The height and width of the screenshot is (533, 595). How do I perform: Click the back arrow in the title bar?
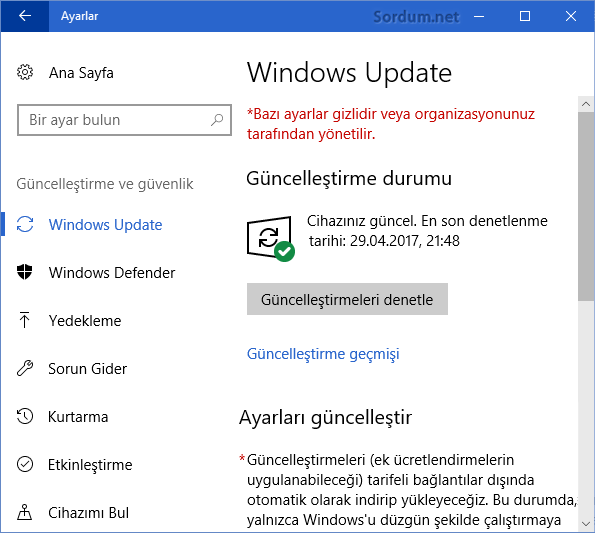25,16
